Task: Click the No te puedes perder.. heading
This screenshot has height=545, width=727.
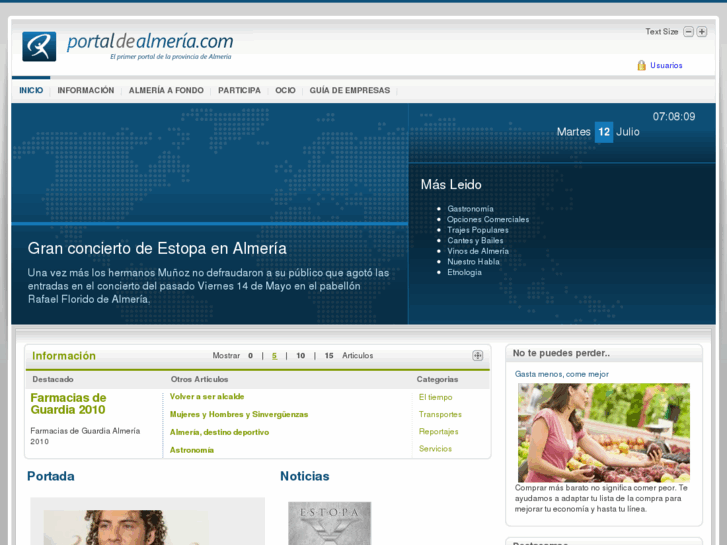Action: 561,353
